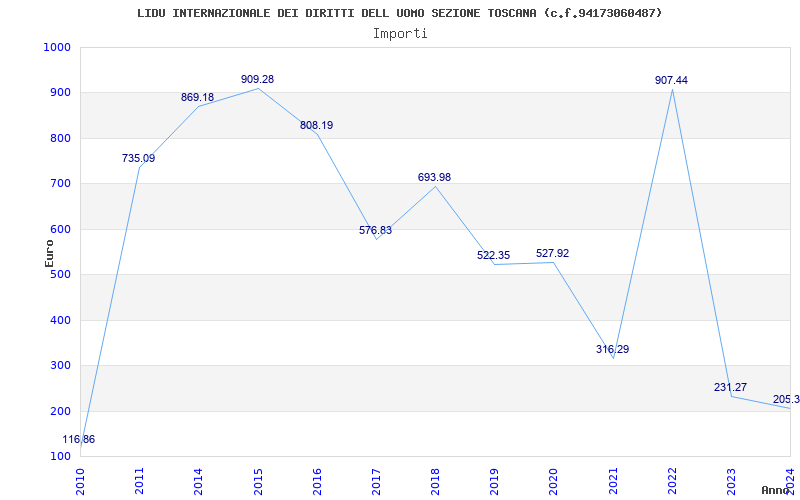Screen dimensions: 800x500
Task: Click the year 2022 axis label
Action: [672, 481]
